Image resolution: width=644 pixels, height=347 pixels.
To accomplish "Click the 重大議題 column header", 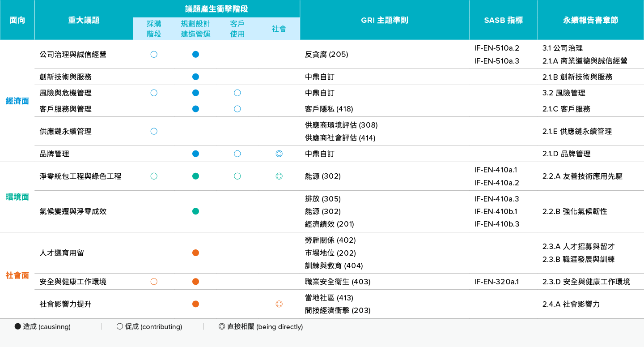I will point(84,20).
